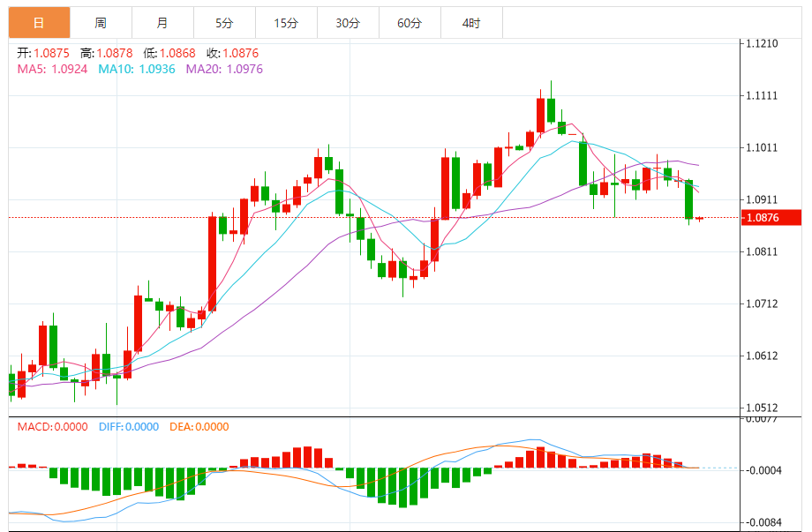The image size is (812, 532).
Task: Switch to the 4时 chart tab
Action: 471,23
